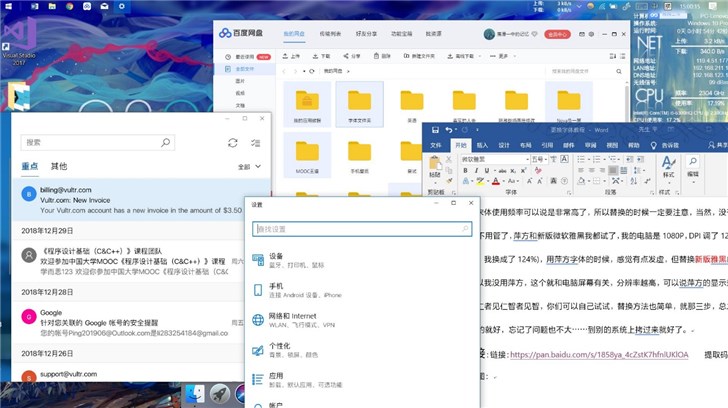
Task: Toggle subscript (x₂) in Word
Action: point(513,170)
